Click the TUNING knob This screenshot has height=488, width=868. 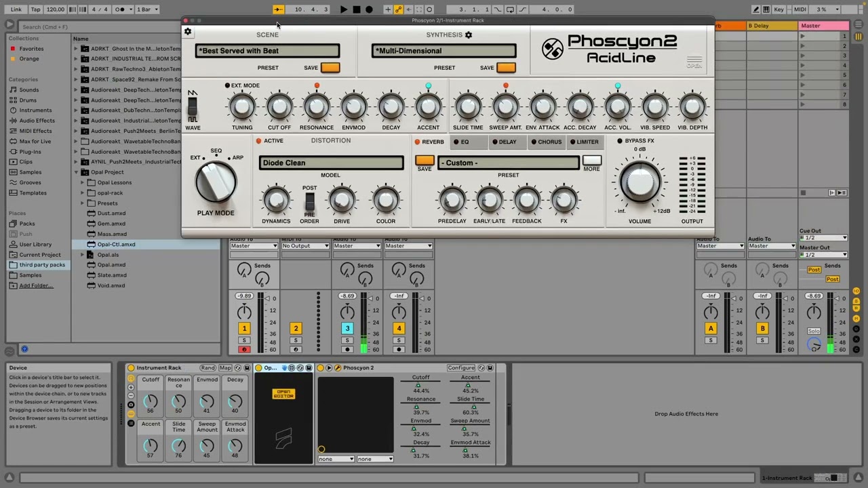[x=242, y=106]
